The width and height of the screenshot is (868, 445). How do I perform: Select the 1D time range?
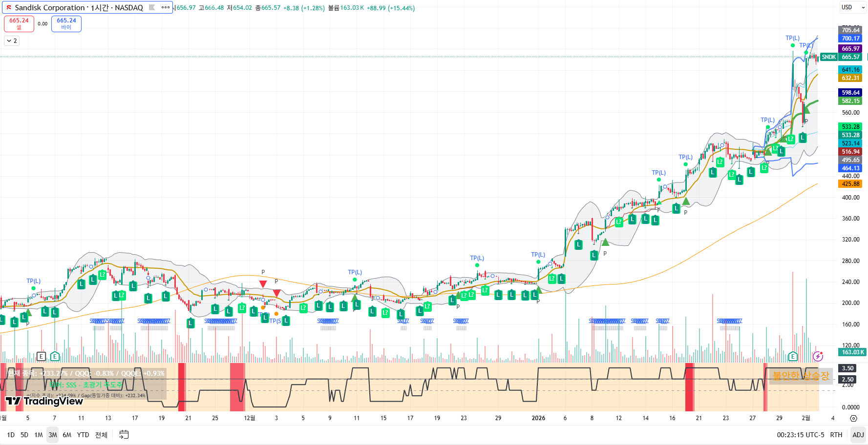pyautogui.click(x=11, y=435)
